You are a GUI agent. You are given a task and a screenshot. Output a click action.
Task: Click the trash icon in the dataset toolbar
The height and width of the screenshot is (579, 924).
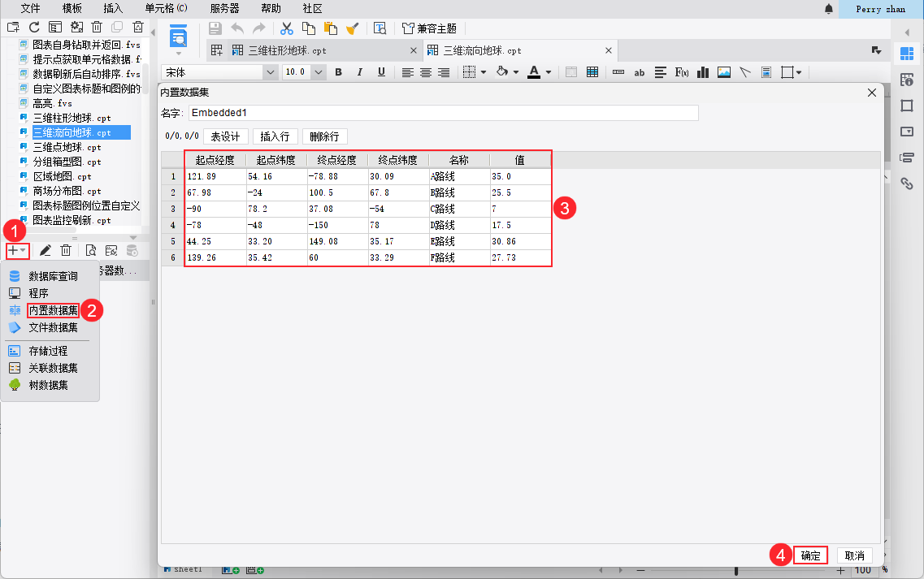click(66, 250)
